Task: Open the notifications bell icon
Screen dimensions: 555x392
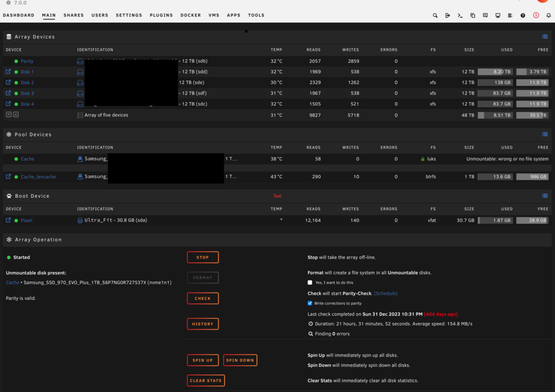Action: click(548, 15)
